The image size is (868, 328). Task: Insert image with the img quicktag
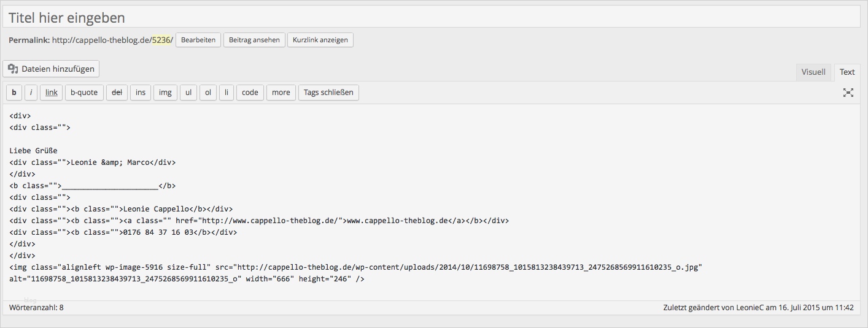(x=165, y=93)
